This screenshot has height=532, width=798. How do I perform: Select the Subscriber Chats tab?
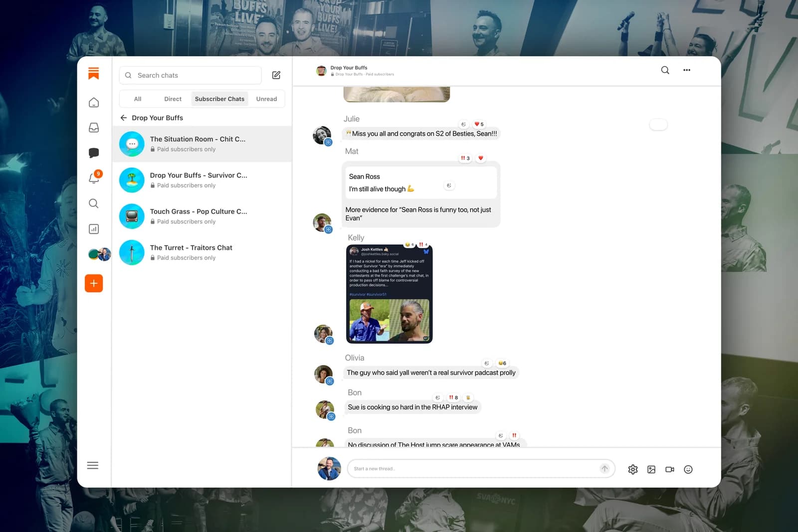(219, 99)
